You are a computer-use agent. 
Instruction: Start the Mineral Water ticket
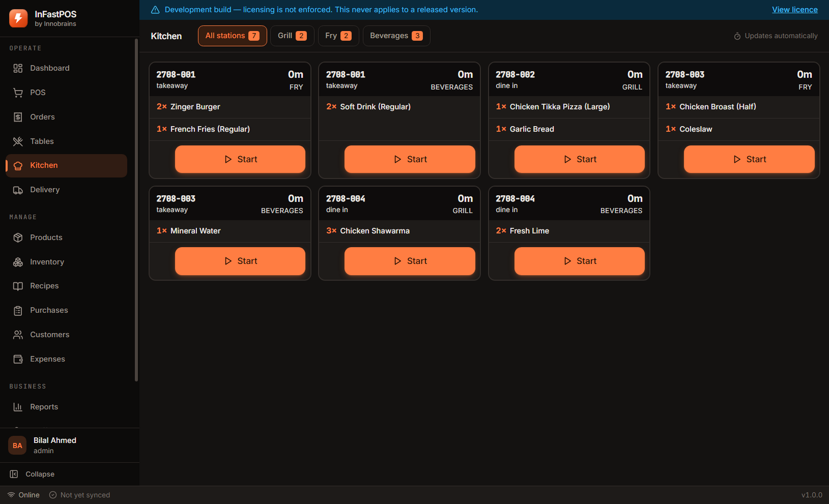click(240, 261)
